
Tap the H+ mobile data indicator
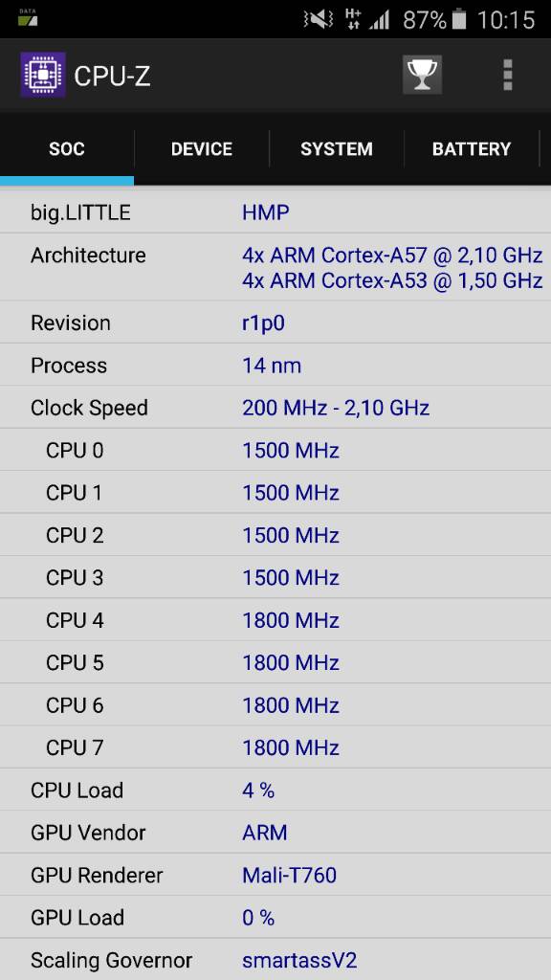[x=353, y=19]
